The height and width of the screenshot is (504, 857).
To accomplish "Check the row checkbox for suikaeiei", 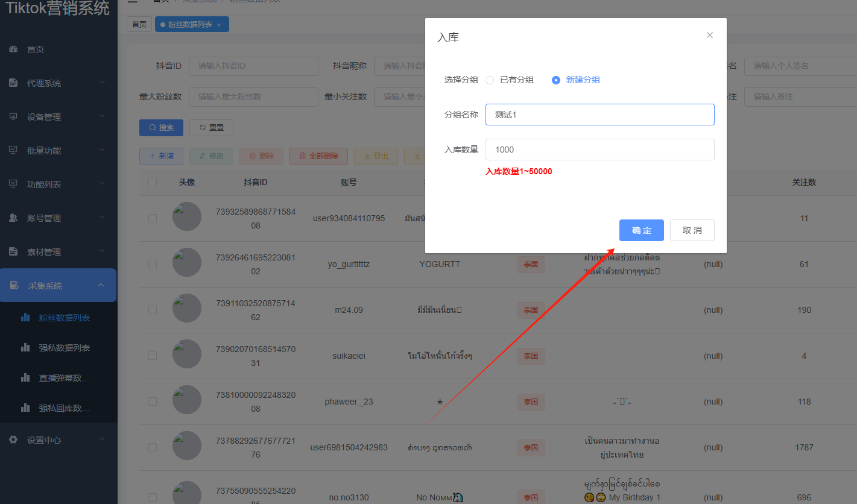I will [x=153, y=356].
